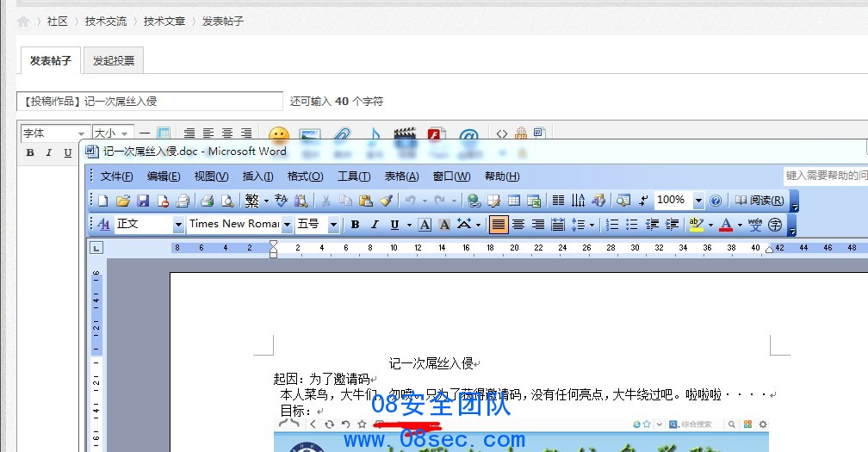The height and width of the screenshot is (452, 868).
Task: Click the 技术文章 breadcrumb link
Action: 164,22
